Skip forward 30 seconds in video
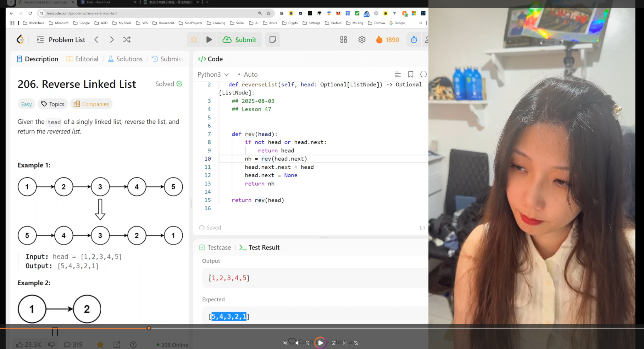Viewport: 644px width, 349px height. point(333,343)
